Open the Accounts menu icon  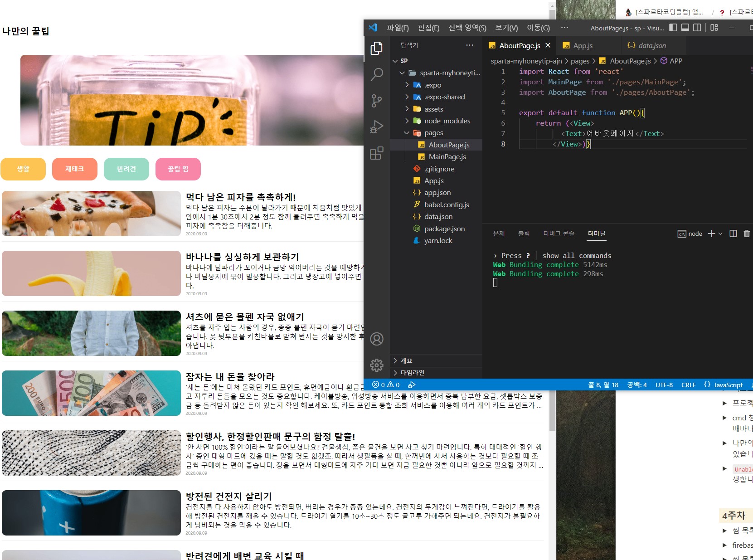(377, 339)
